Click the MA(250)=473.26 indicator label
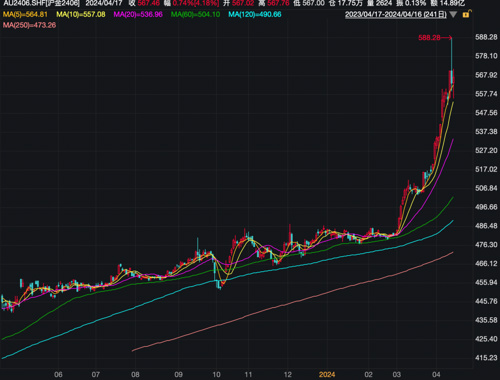500x380 pixels. pyautogui.click(x=29, y=25)
